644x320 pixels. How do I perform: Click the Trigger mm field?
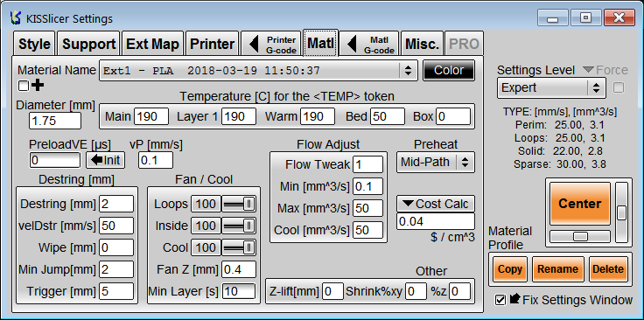[x=116, y=291]
